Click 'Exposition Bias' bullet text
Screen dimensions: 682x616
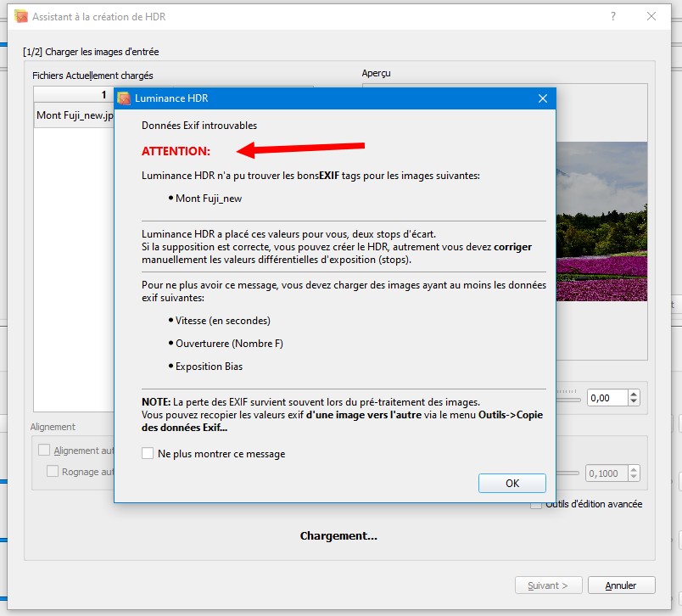209,367
